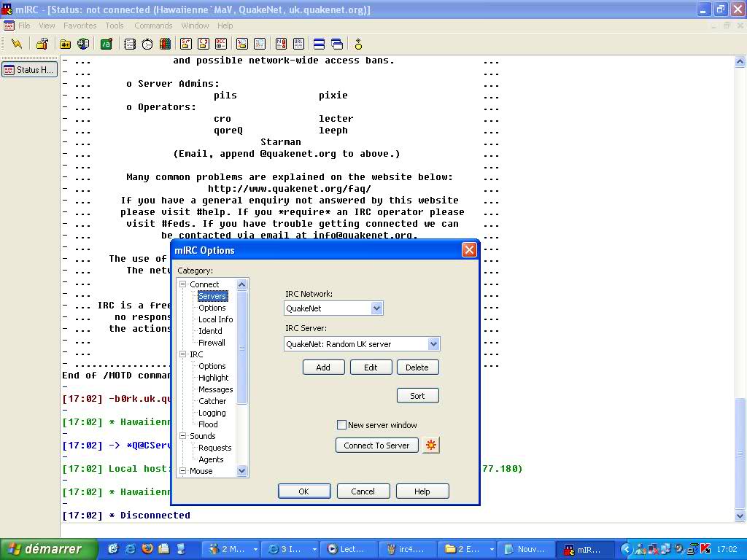The image size is (747, 560).
Task: Click the Tile windows toolbar icon
Action: point(320,44)
